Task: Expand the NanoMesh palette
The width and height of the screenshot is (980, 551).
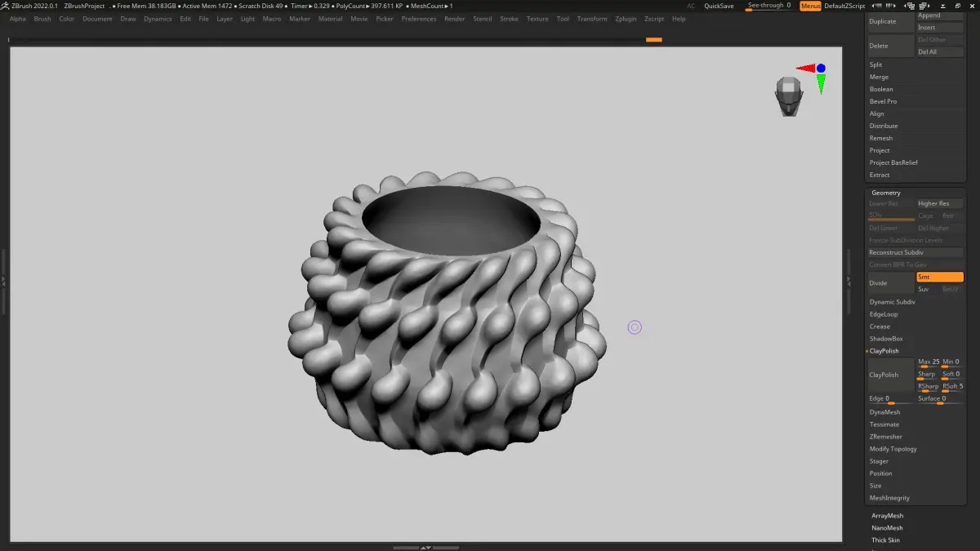Action: coord(887,528)
